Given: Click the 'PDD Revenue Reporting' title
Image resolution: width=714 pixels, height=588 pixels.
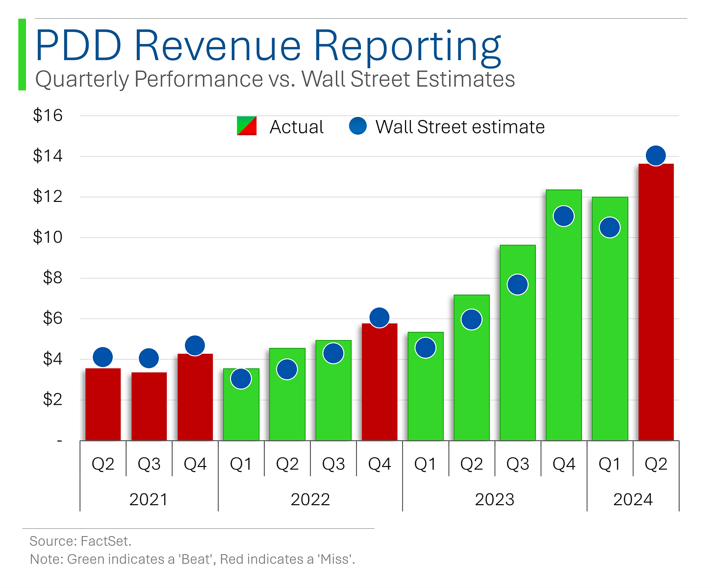Looking at the screenshot, I should (268, 48).
